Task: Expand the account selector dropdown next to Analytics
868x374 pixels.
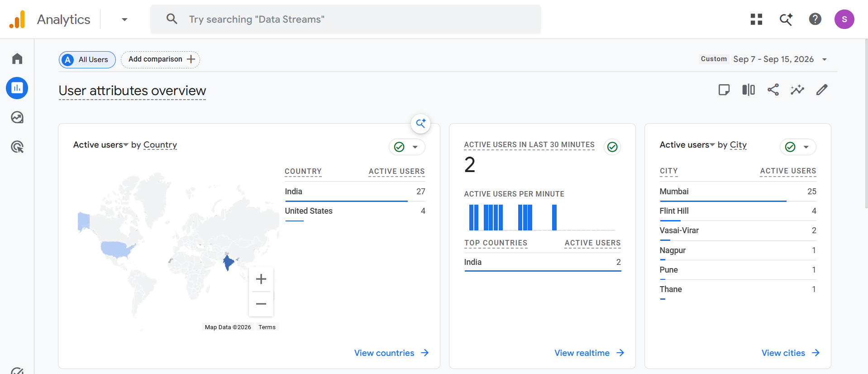Action: [124, 19]
